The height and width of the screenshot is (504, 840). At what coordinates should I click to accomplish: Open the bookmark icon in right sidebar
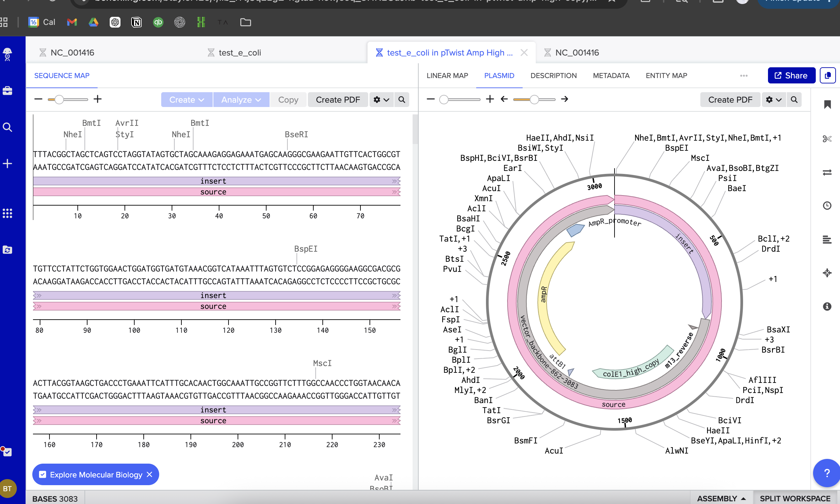pos(827,105)
